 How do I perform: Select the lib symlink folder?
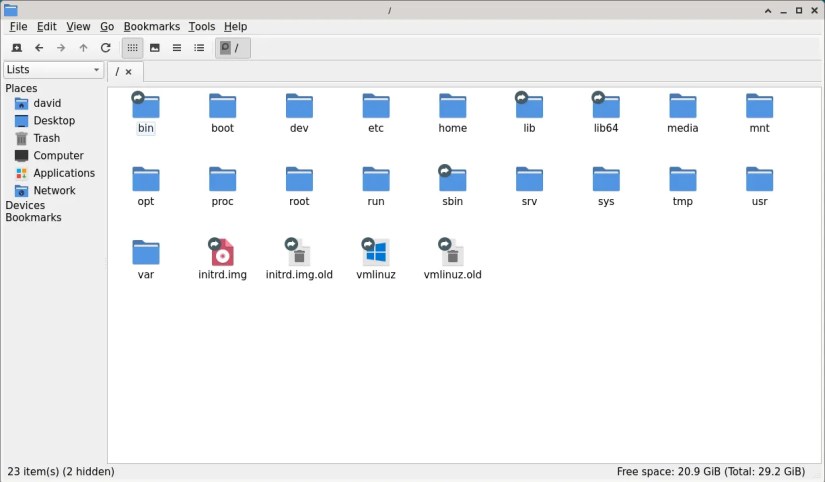click(529, 113)
